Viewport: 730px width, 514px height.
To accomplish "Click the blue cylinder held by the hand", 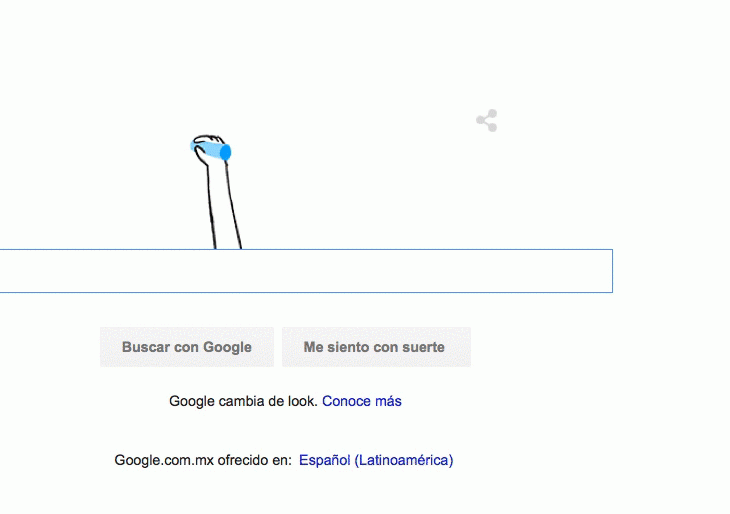I will pyautogui.click(x=211, y=150).
